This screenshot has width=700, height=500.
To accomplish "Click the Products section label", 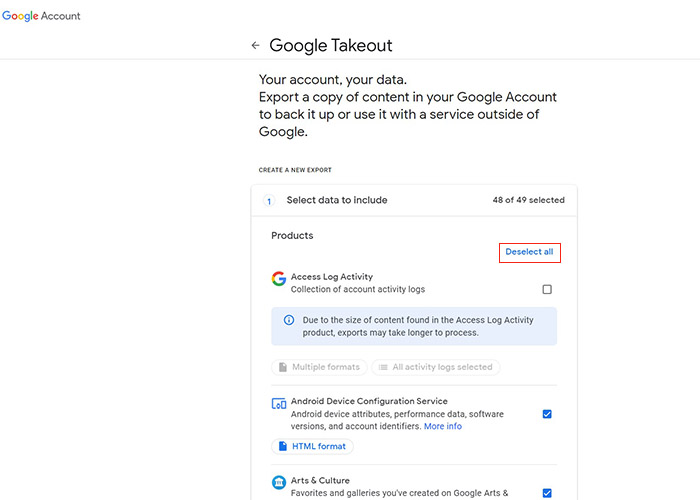I will [292, 235].
